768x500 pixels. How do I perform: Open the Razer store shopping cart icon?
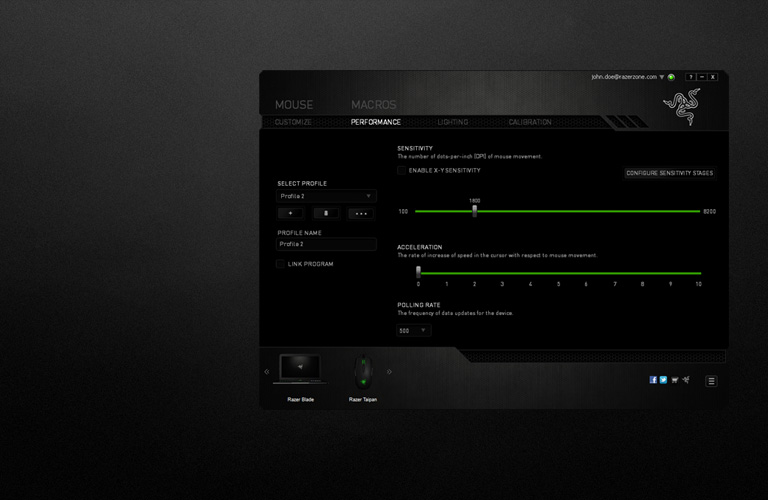point(673,380)
